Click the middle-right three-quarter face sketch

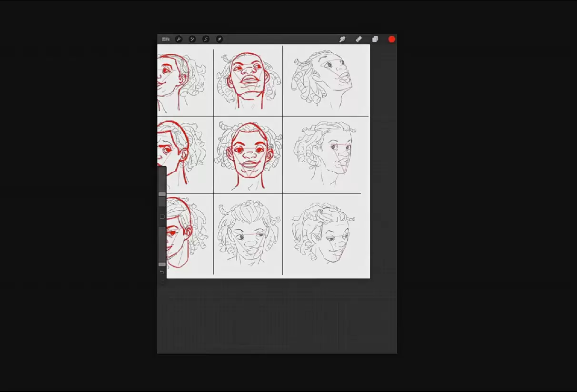pyautogui.click(x=326, y=154)
